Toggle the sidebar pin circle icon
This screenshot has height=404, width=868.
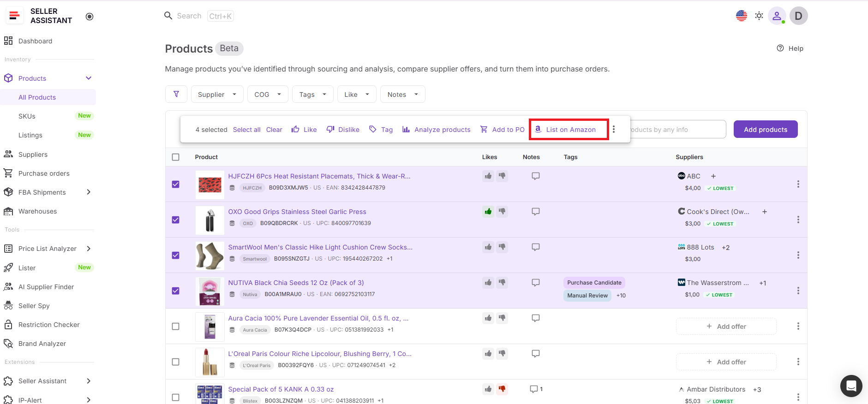click(x=90, y=17)
